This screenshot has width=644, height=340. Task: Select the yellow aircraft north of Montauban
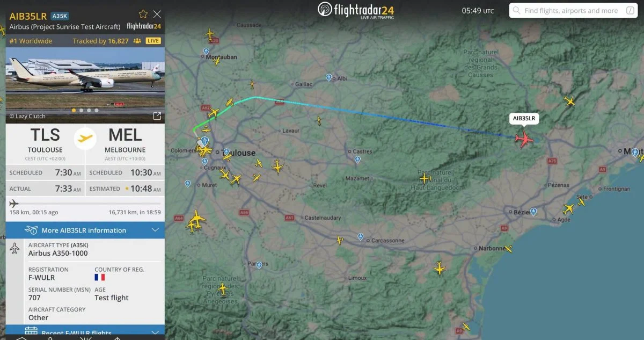tap(210, 35)
